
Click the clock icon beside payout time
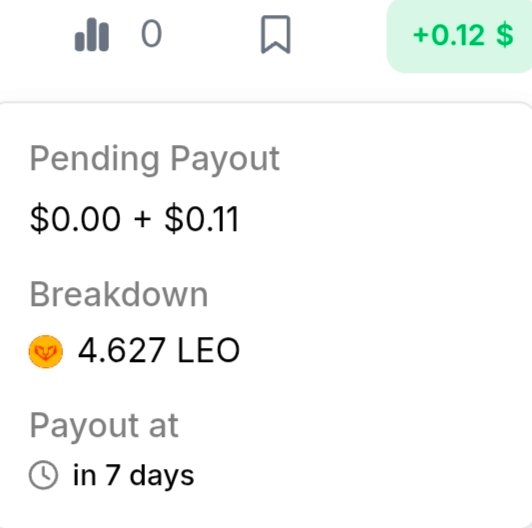click(x=43, y=475)
